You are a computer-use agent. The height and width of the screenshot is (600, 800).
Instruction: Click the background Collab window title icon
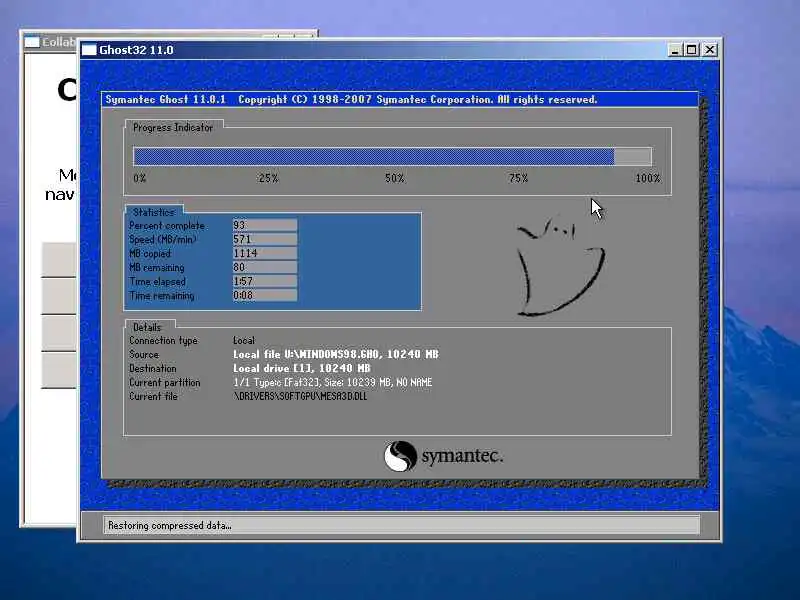pyautogui.click(x=32, y=42)
